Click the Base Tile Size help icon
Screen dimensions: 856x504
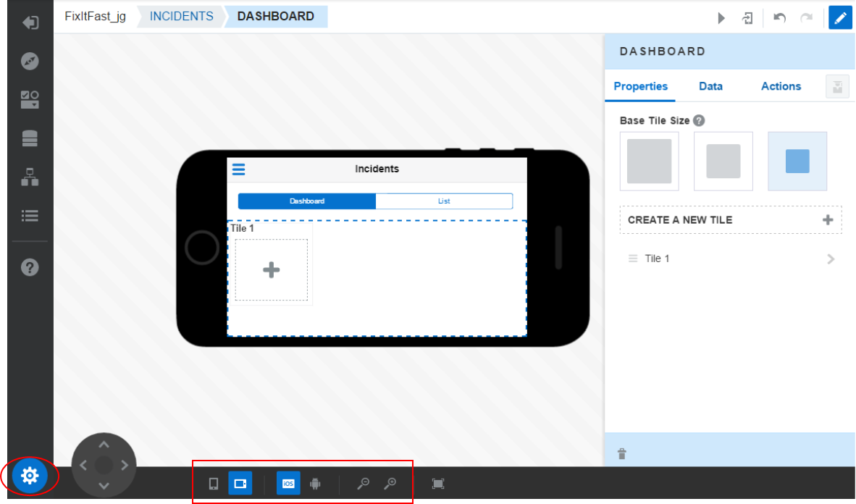699,121
